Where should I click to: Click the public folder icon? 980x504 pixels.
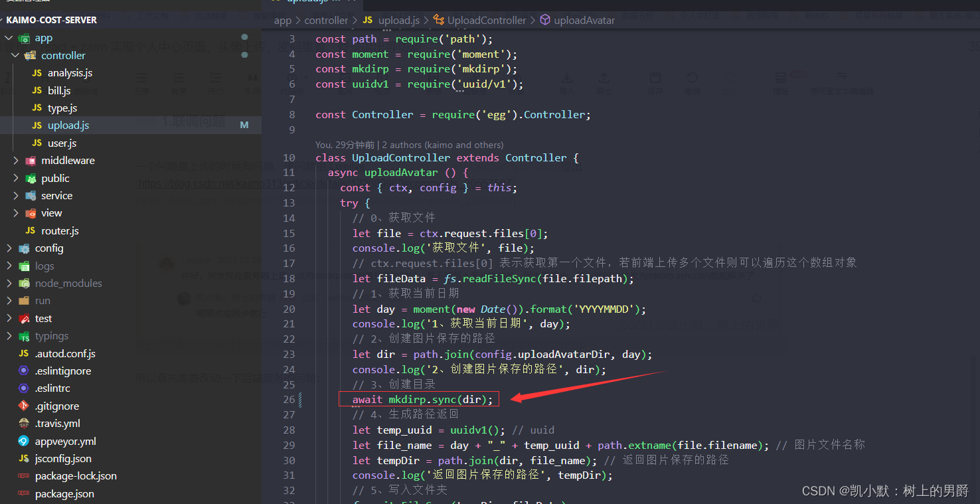point(30,178)
